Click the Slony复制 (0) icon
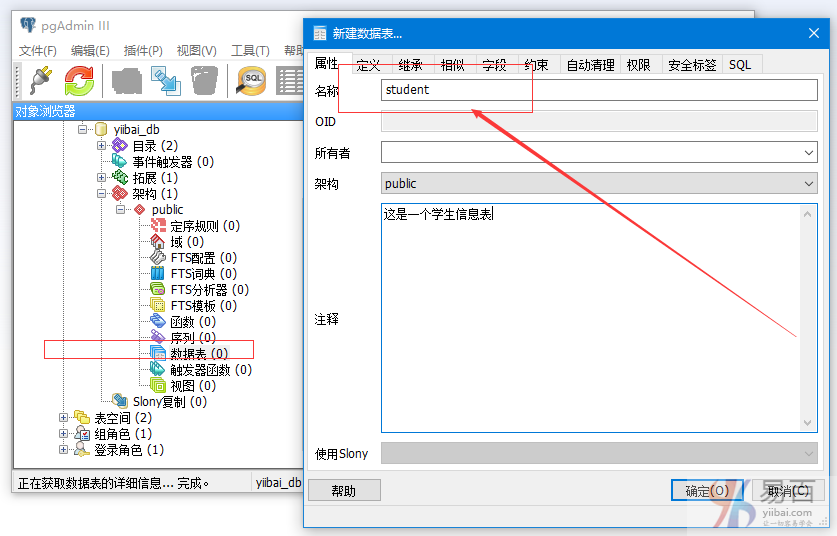 pos(120,401)
